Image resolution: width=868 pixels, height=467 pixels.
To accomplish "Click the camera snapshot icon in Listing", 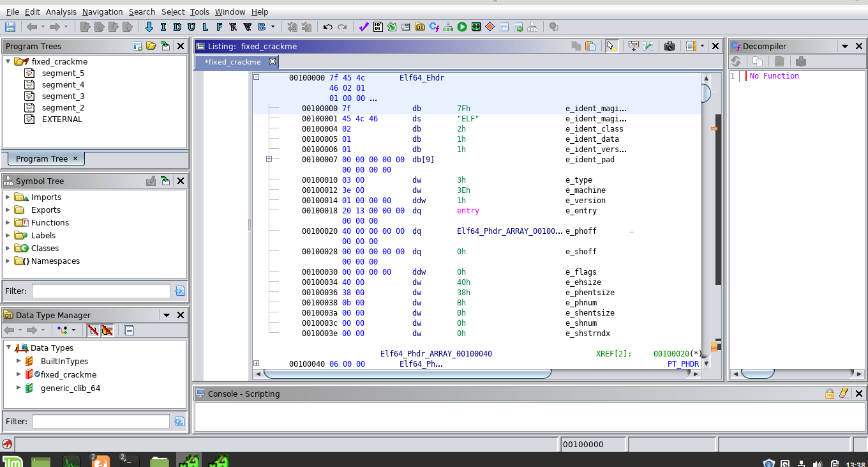I will pyautogui.click(x=670, y=46).
